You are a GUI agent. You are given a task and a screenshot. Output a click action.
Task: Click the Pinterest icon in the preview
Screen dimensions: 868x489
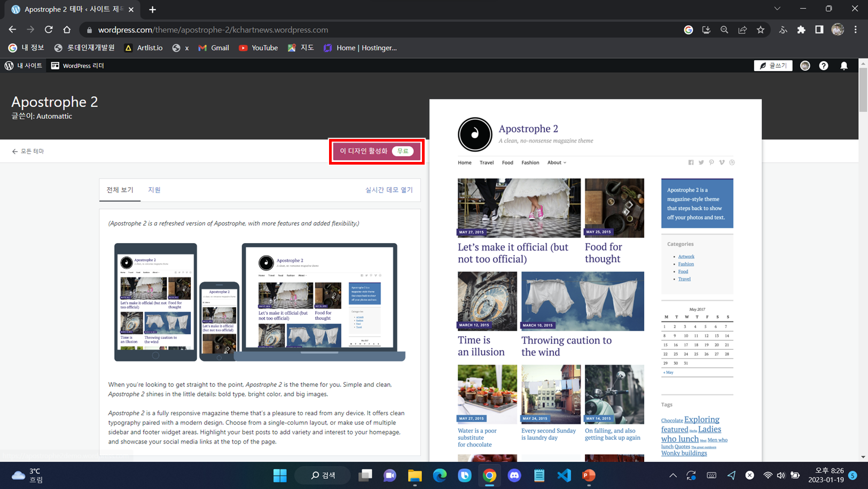pos(711,162)
